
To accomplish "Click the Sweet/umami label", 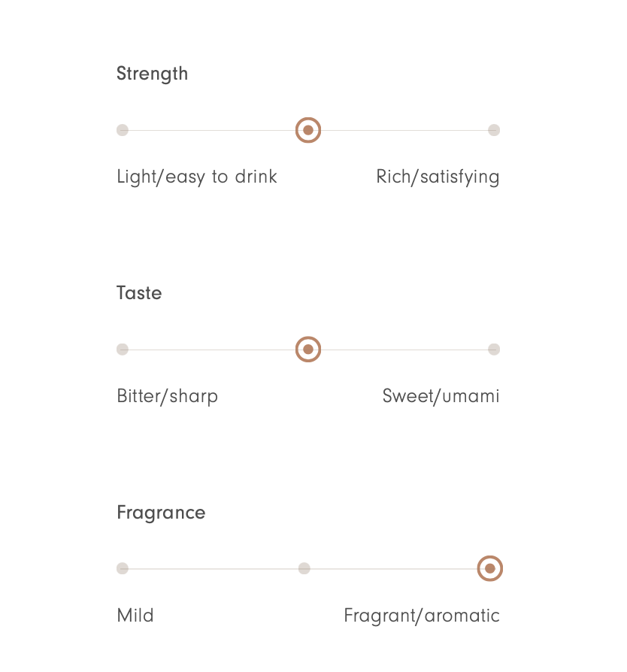I will (x=441, y=396).
